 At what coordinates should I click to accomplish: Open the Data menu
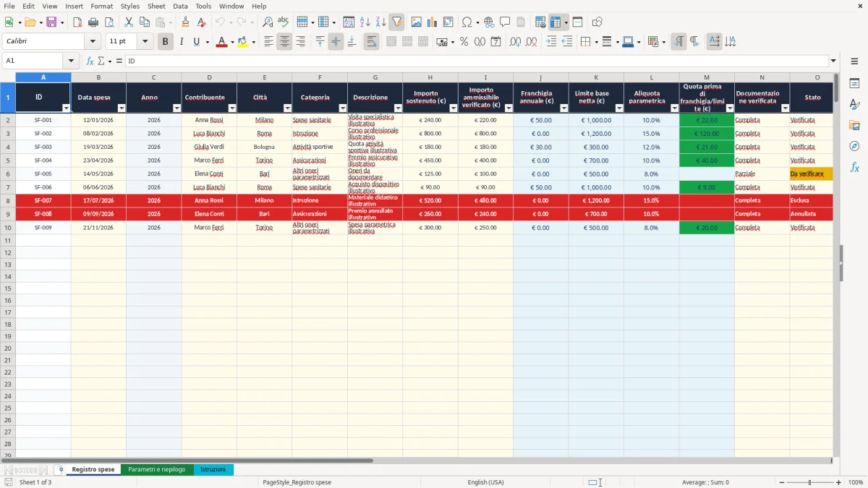pos(180,6)
